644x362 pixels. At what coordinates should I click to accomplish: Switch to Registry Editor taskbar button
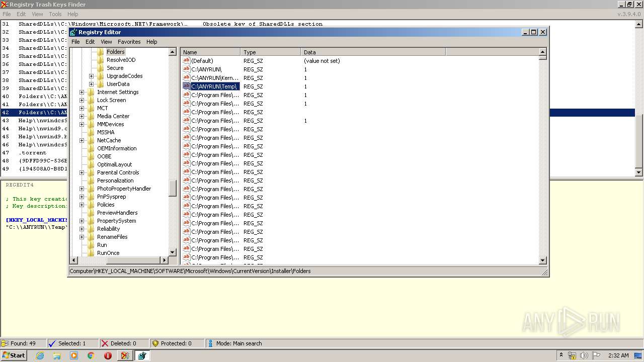[142, 355]
